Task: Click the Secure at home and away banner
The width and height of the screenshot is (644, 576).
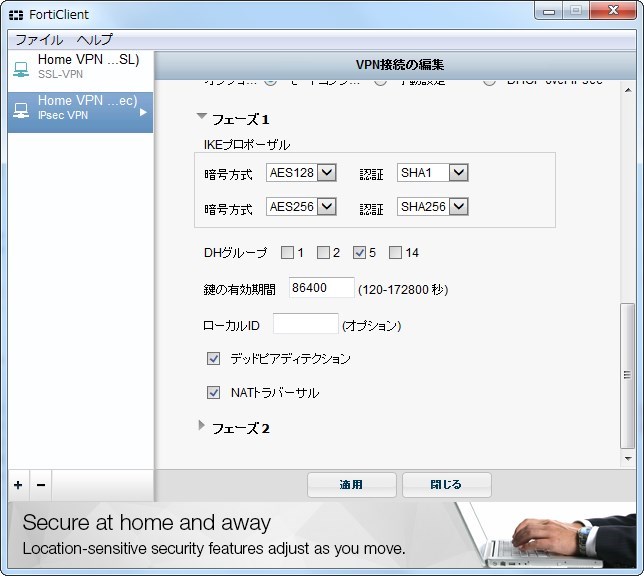Action: point(322,535)
